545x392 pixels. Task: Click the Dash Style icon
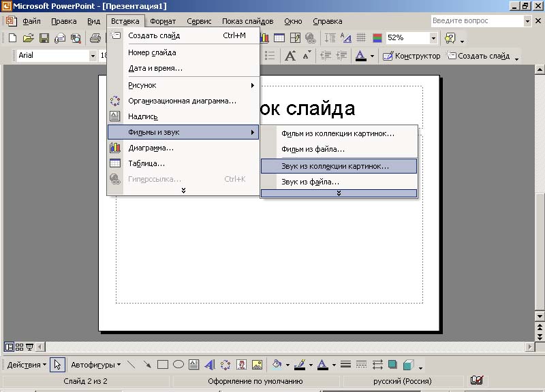pyautogui.click(x=362, y=365)
